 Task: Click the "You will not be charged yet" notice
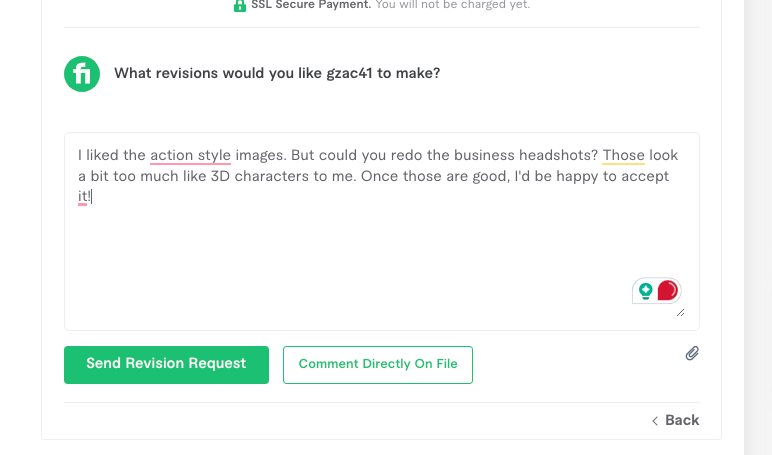452,5
